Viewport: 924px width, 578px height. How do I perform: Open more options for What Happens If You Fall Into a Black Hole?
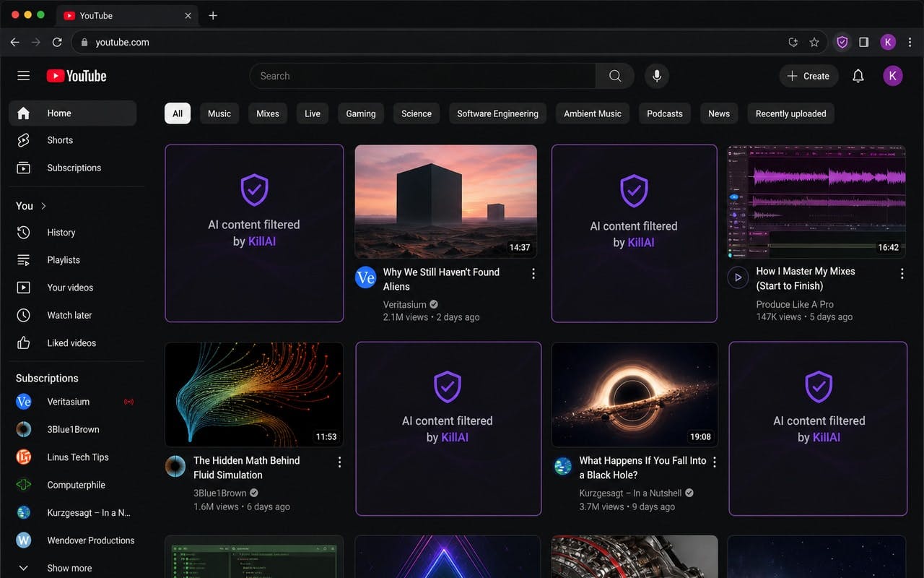coord(715,462)
